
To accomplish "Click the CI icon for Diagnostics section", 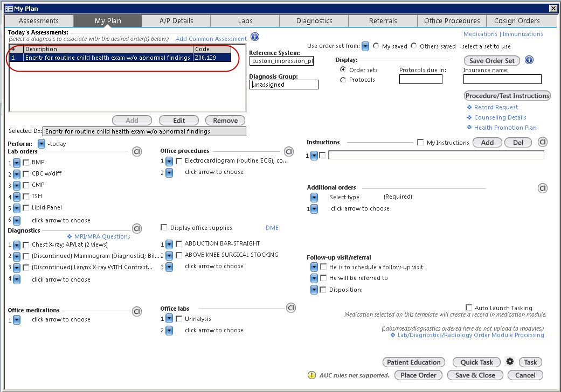I will point(137,229).
